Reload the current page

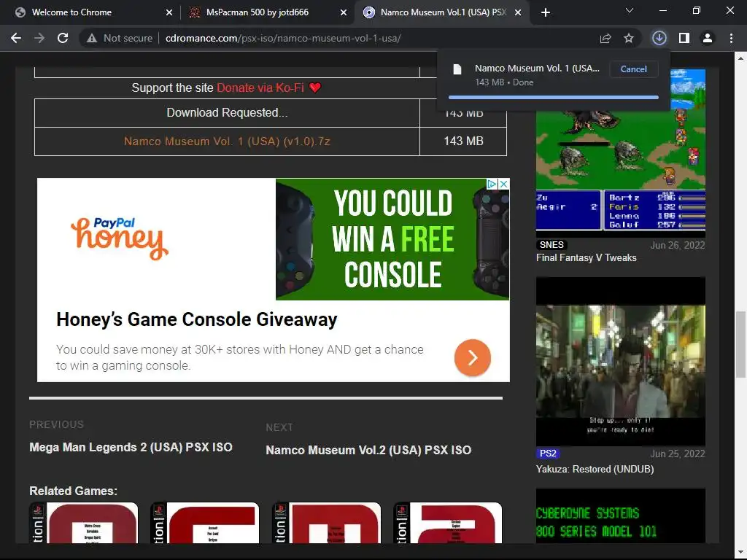(63, 38)
